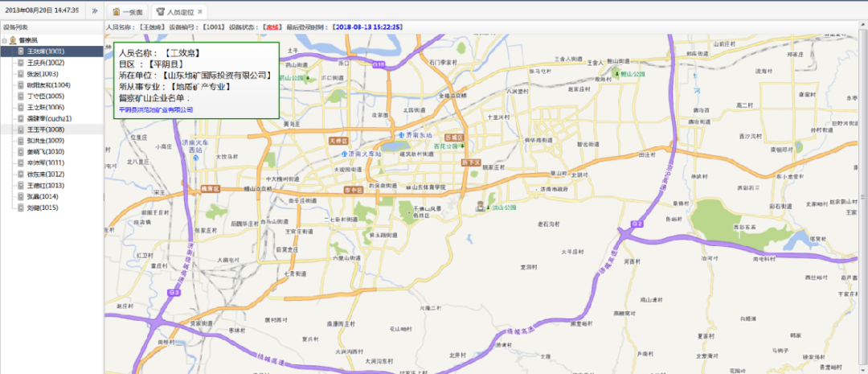Click the 百花公园 park tree icon
This screenshot has height=374, width=868.
[x=463, y=146]
